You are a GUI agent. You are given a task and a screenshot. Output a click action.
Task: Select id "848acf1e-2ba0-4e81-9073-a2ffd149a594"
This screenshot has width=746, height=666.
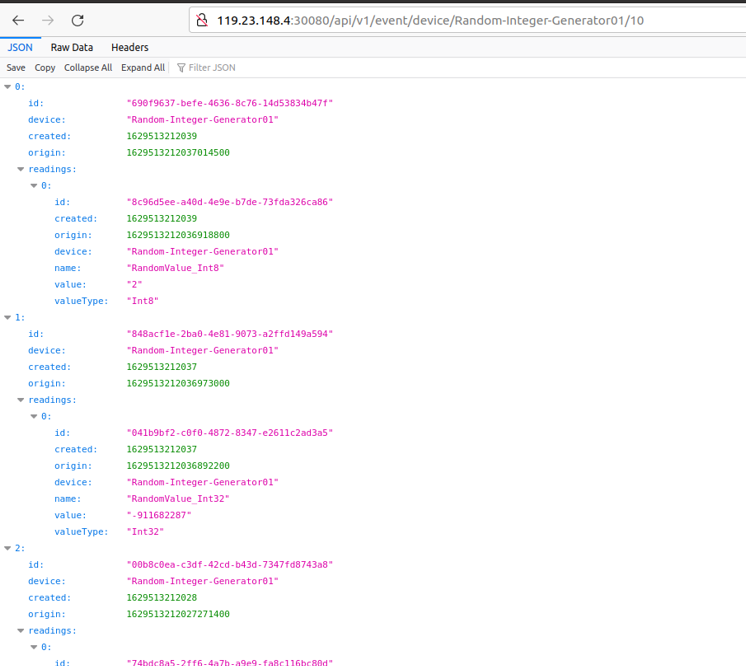click(229, 333)
